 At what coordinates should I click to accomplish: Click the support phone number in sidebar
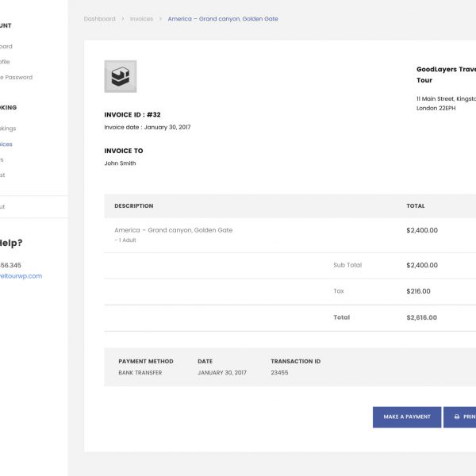click(x=11, y=265)
